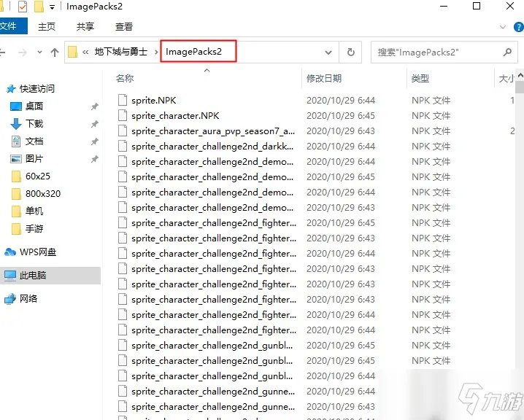This screenshot has width=524, height=420.
Task: Open 文档 in quick access
Action: [34, 141]
